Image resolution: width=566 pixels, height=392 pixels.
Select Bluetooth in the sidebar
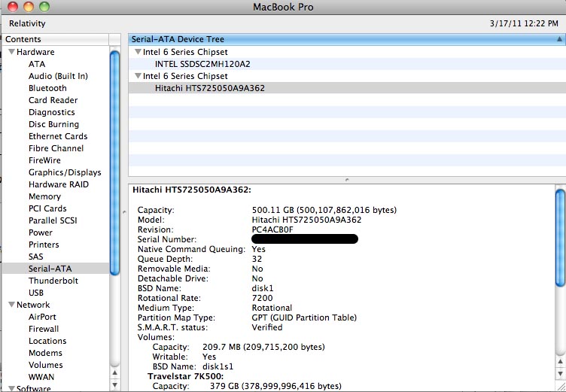click(47, 88)
